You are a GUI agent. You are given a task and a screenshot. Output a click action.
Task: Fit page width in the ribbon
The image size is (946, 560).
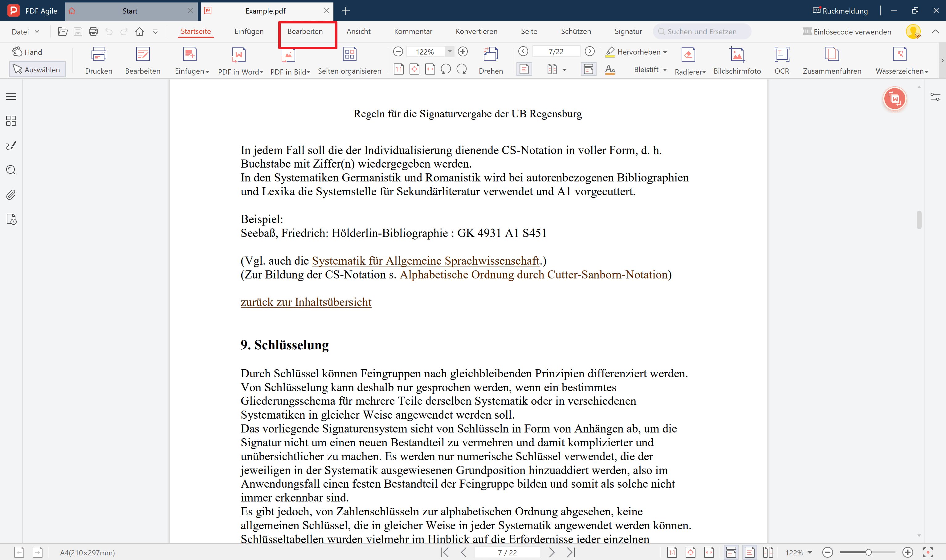(x=430, y=69)
